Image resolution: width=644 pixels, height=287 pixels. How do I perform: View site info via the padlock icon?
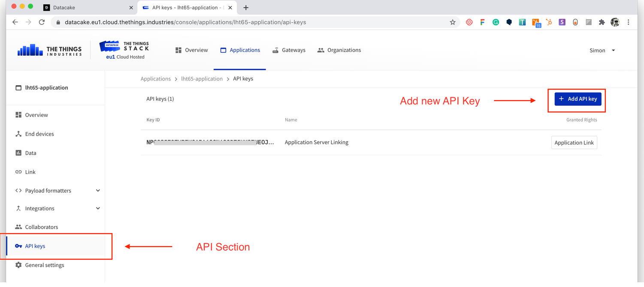(57, 22)
